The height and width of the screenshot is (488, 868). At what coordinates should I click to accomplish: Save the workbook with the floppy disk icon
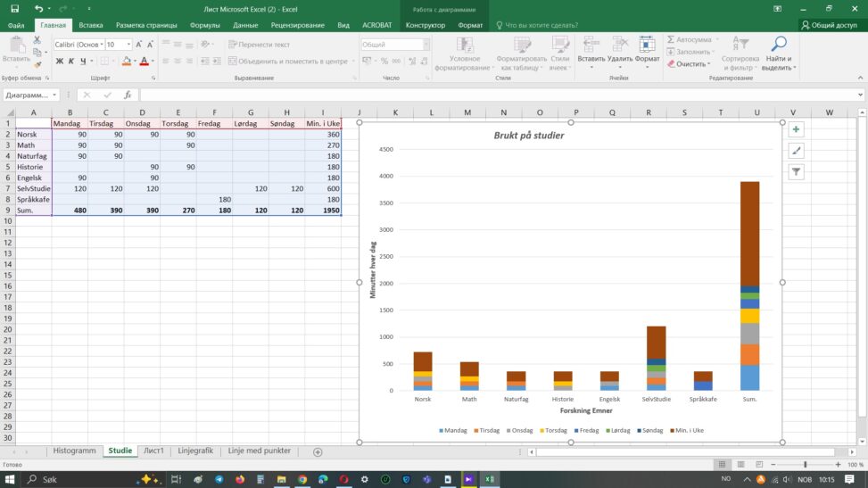pos(15,9)
